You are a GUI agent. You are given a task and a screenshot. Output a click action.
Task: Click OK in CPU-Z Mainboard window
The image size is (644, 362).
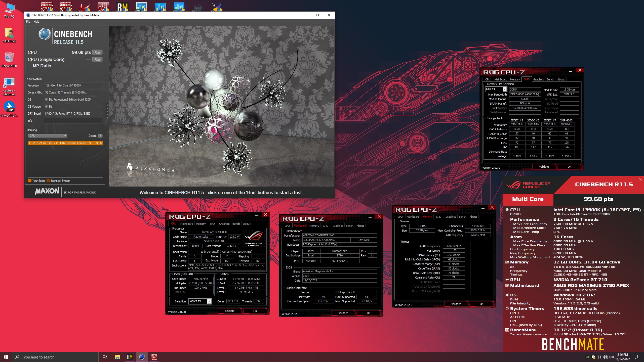coord(369,313)
